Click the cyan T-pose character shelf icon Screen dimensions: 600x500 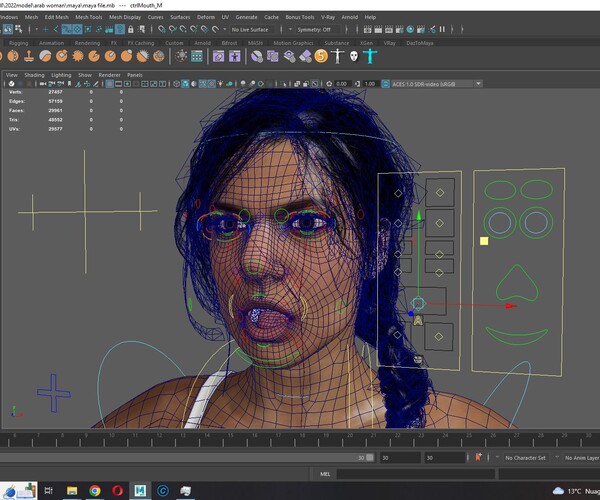pos(370,56)
